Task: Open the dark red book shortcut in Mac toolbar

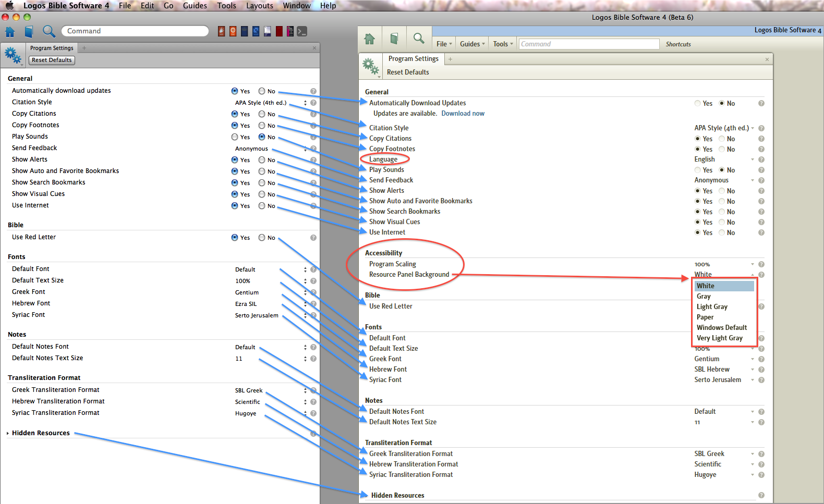Action: point(279,31)
